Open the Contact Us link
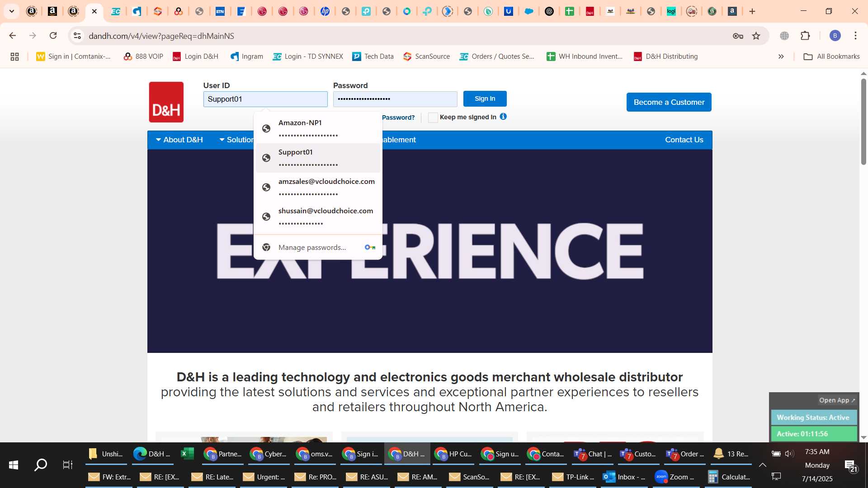 pyautogui.click(x=684, y=140)
